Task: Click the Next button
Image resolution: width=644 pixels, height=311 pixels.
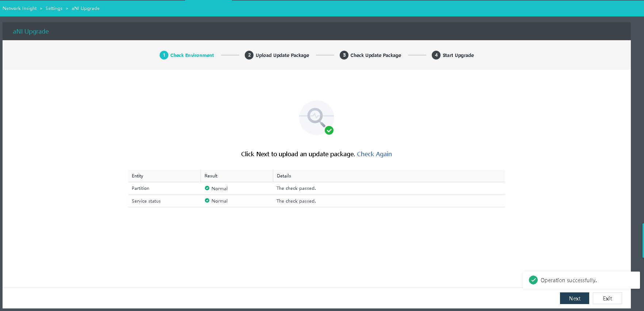Action: [x=574, y=298]
